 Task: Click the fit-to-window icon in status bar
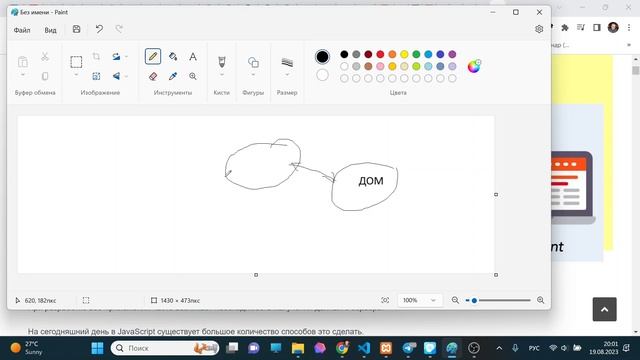pyautogui.click(x=385, y=300)
